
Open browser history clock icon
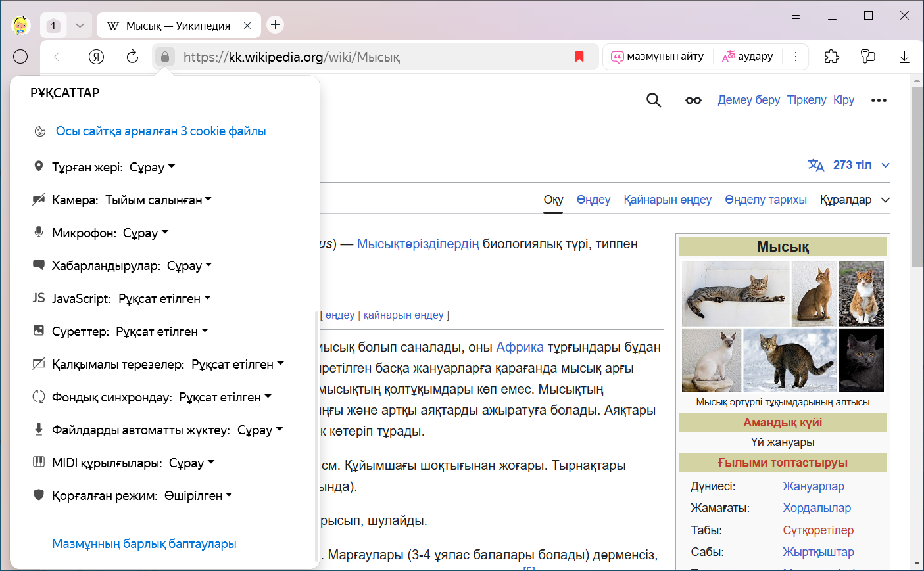[x=20, y=57]
